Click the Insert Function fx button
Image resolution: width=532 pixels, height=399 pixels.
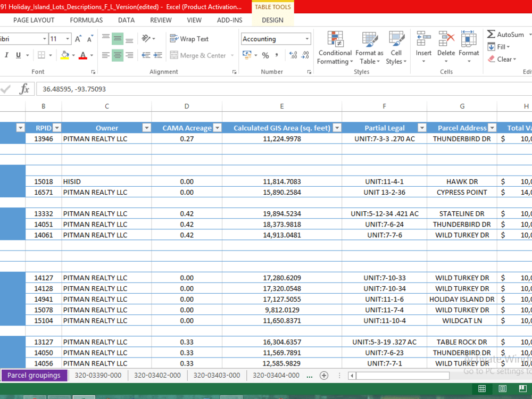click(24, 89)
